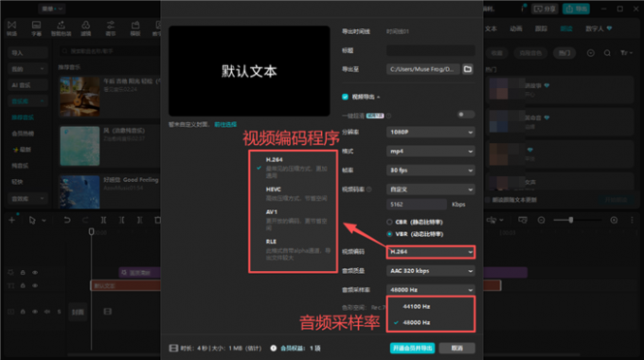Adjust the timeline zoom slider
This screenshot has width=644, height=360.
(x=570, y=221)
